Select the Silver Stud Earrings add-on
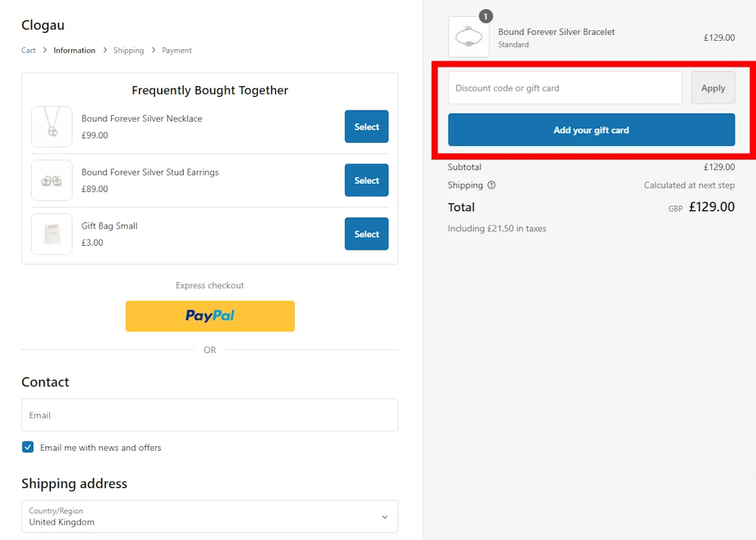Viewport: 756px width, 540px height. (367, 181)
